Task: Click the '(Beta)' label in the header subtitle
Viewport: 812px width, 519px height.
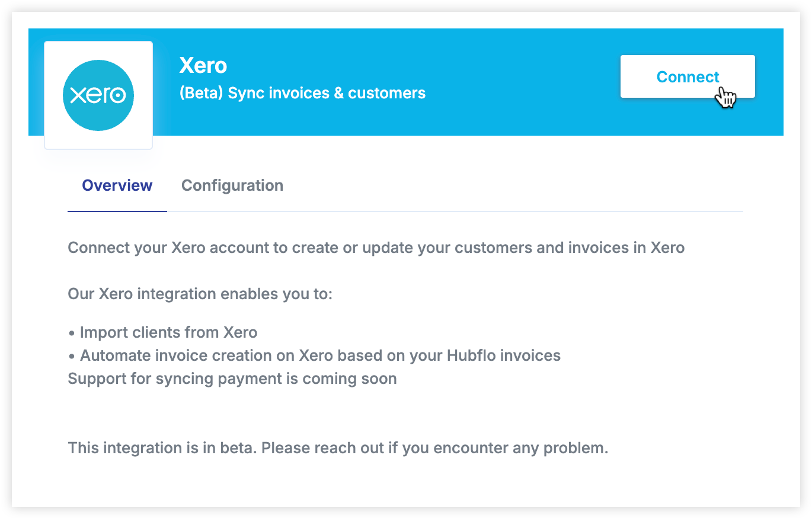Action: [x=202, y=93]
